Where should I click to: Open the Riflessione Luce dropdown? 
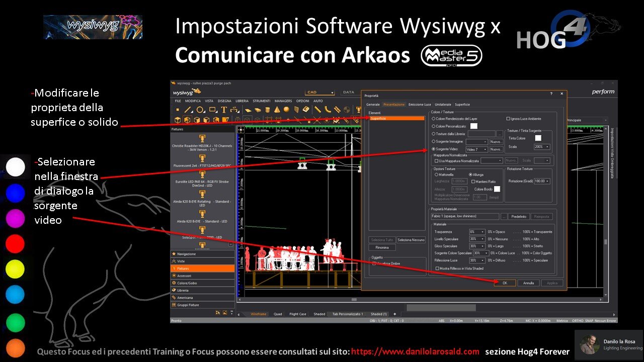477,260
